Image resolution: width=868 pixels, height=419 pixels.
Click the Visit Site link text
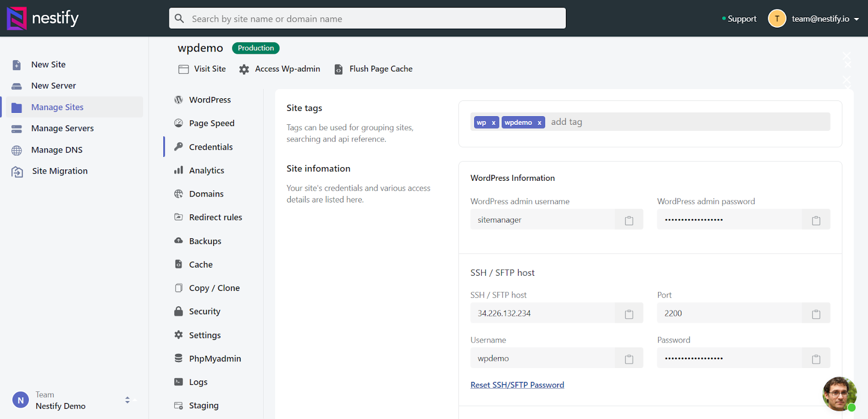pyautogui.click(x=210, y=69)
